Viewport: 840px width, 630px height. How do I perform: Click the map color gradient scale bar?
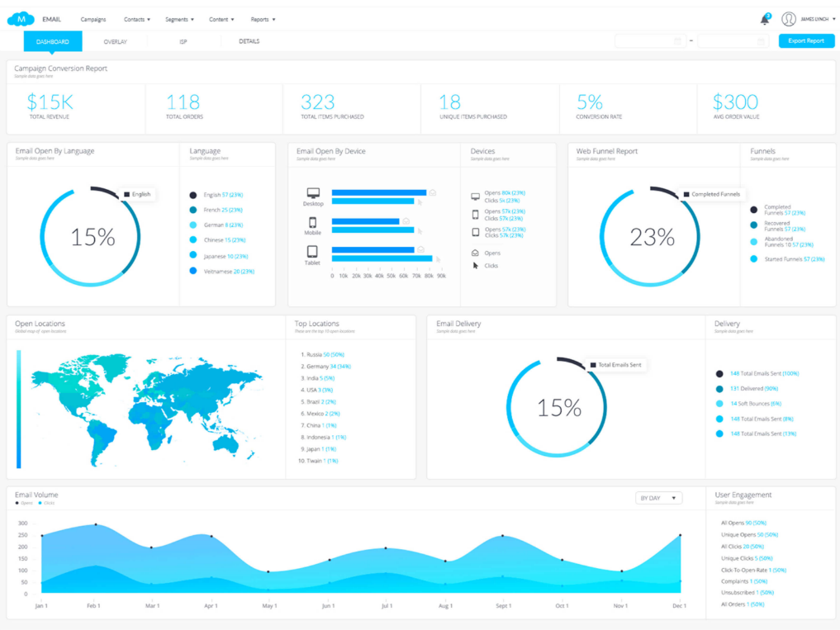pyautogui.click(x=19, y=408)
